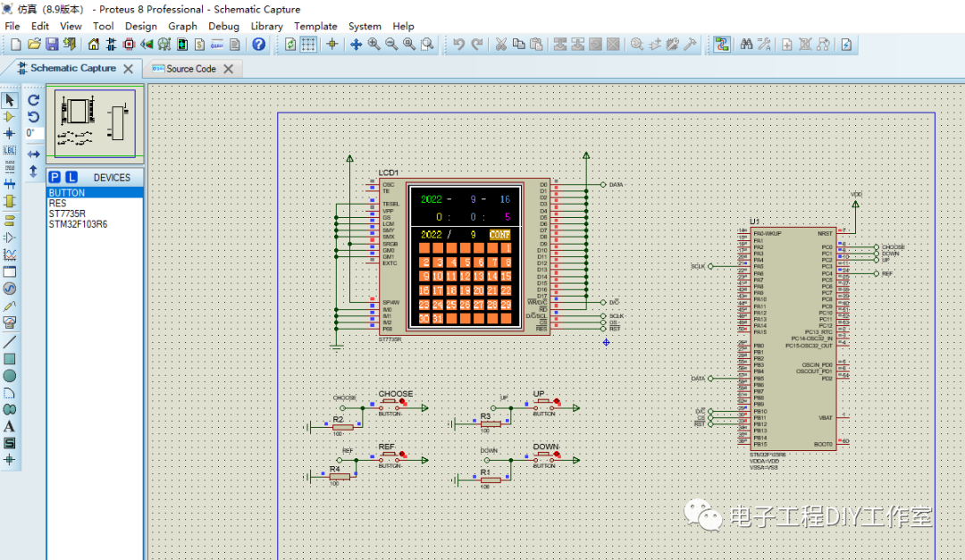
Task: Open the 3D visualizer
Action: pyautogui.click(x=147, y=45)
